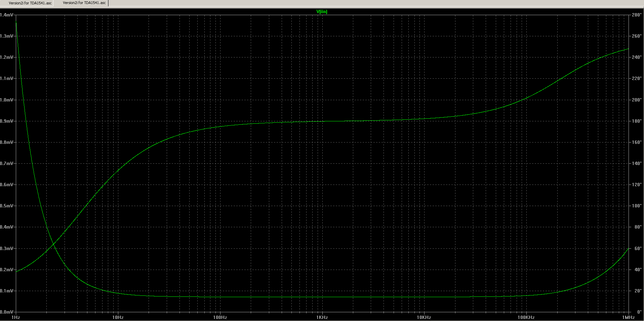Click the 1.2mV left axis label
This screenshot has height=321, width=644.
[7, 57]
